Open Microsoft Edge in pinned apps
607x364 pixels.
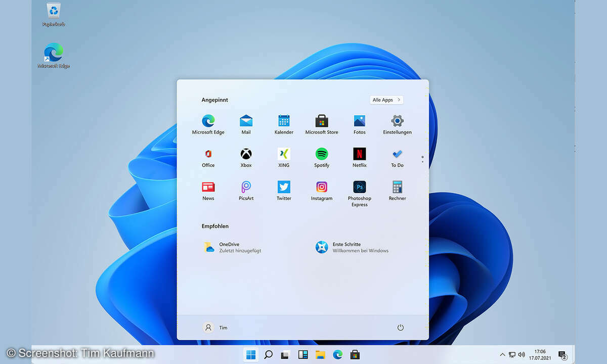point(208,124)
